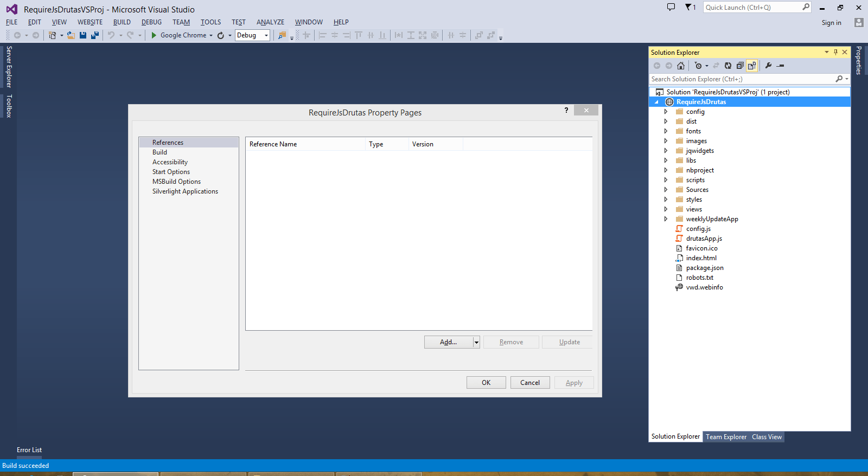Open Server Explorer side tab
The image size is (868, 476).
pos(9,67)
